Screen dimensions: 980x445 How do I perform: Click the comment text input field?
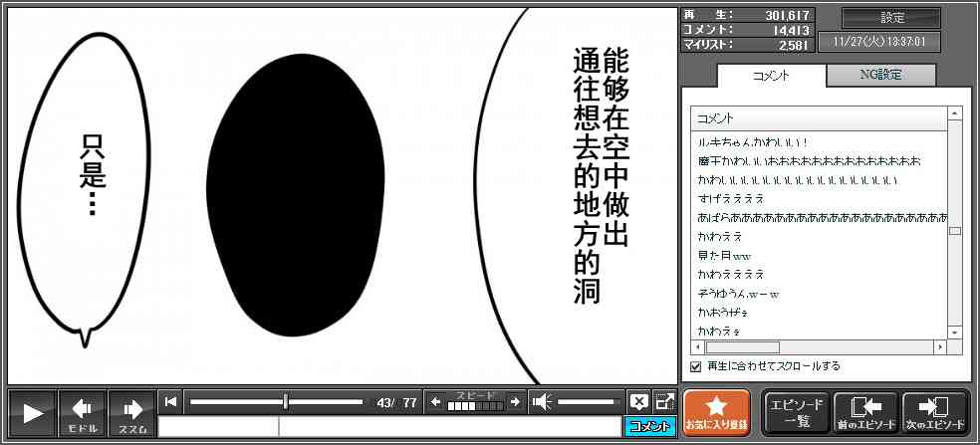tap(390, 427)
